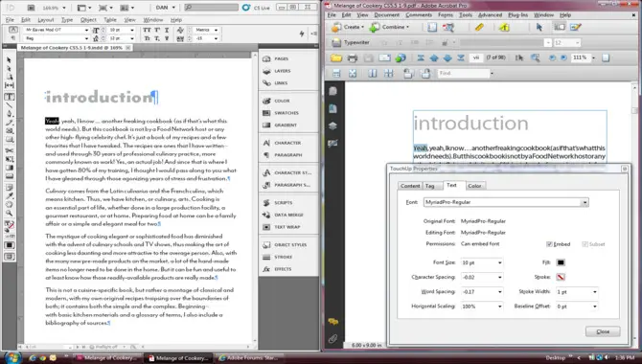This screenshot has width=642, height=364.
Task: Toggle All Caps button in InDesign control bar
Action: pyautogui.click(x=147, y=30)
